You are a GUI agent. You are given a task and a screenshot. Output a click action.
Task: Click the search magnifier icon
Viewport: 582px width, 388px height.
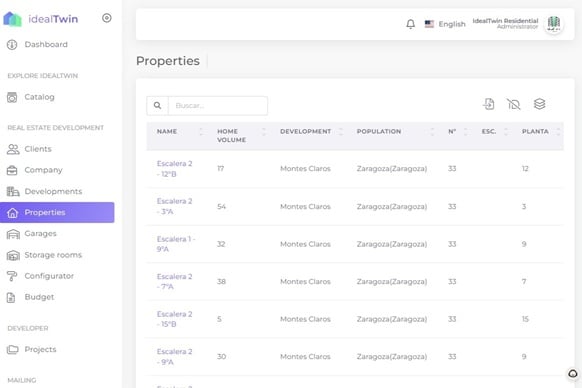point(157,105)
